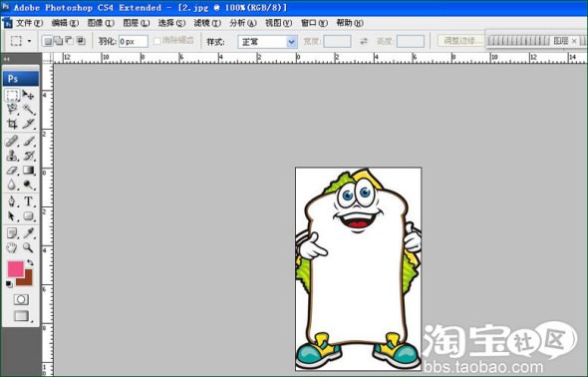This screenshot has width=588, height=377.
Task: Click the 宽度 width input field
Action: [337, 41]
